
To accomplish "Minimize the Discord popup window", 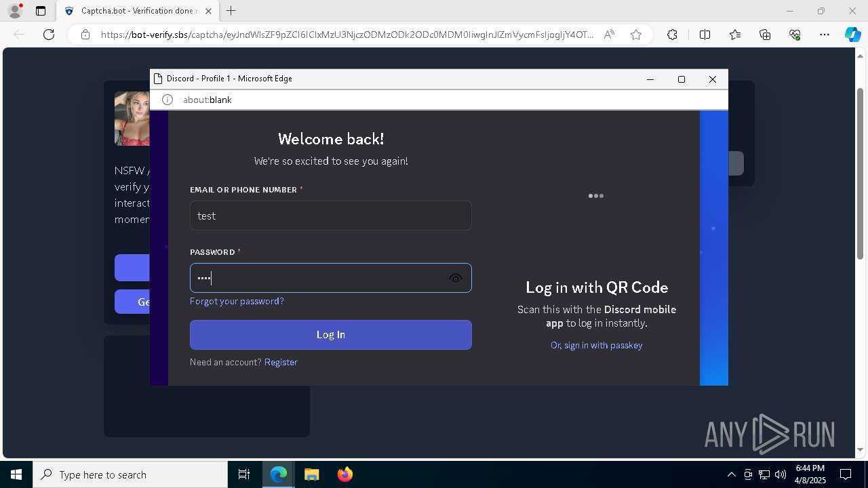I will (x=650, y=79).
